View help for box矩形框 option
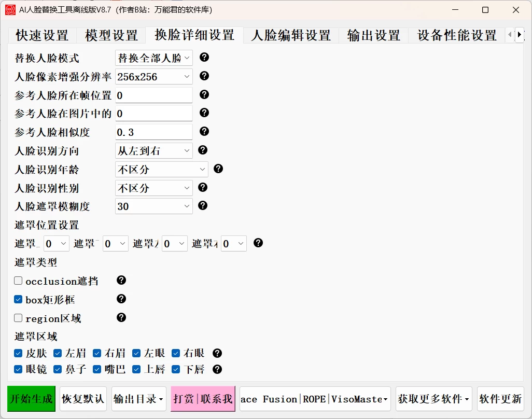Screen dimensions: 532x419 coord(121,299)
